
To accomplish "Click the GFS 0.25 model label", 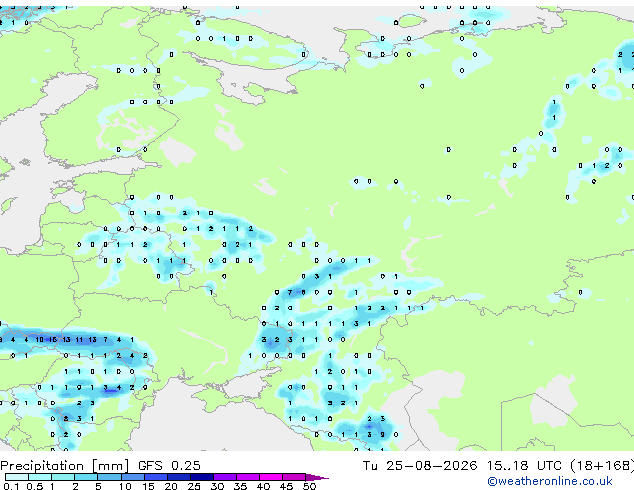I will [x=169, y=466].
